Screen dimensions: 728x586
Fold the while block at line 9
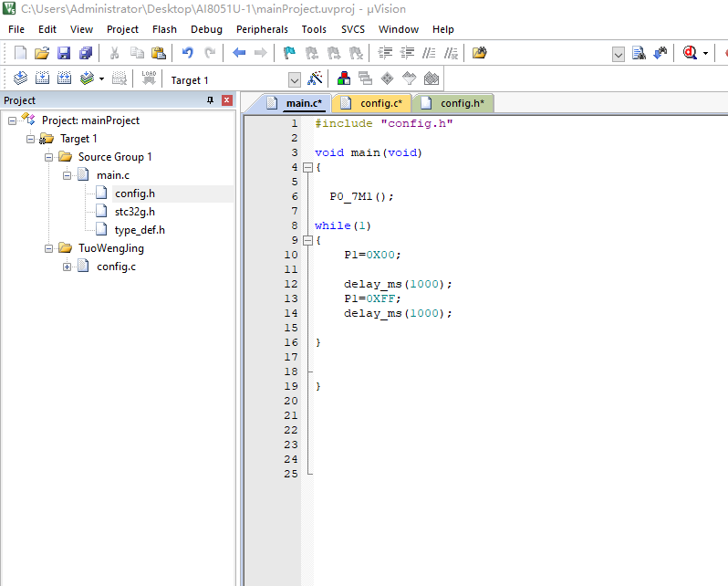pyautogui.click(x=307, y=240)
